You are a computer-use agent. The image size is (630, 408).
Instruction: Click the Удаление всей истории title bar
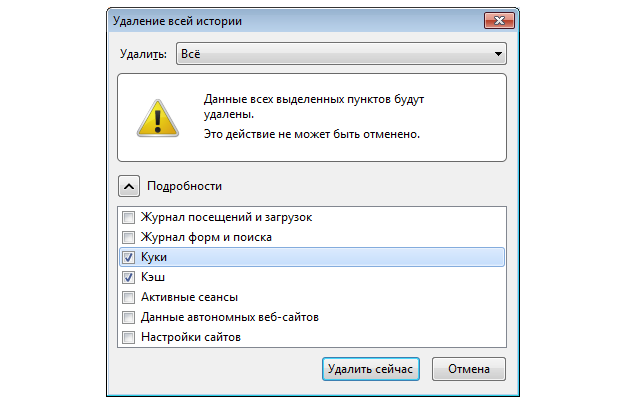(x=295, y=21)
